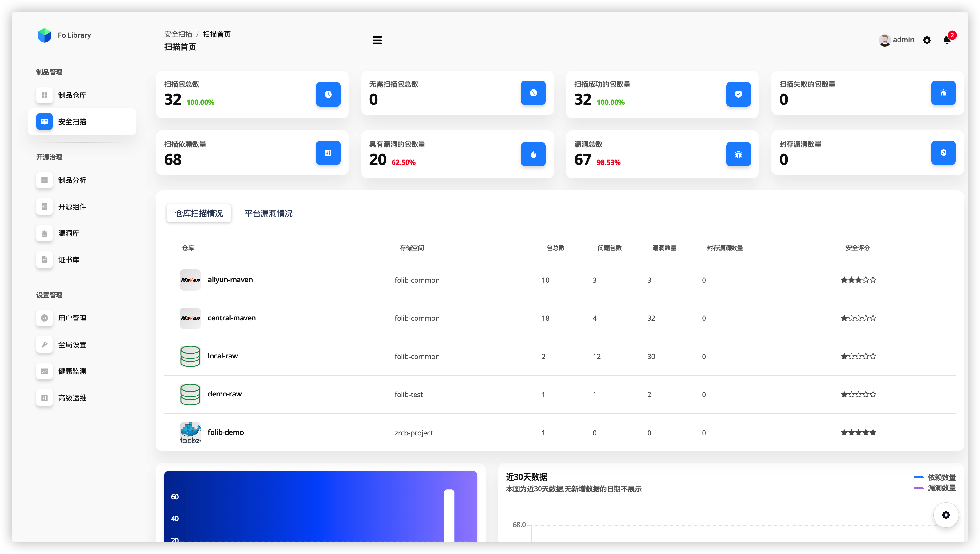Click the database icon for local-raw
The width and height of the screenshot is (980, 554).
coord(190,356)
